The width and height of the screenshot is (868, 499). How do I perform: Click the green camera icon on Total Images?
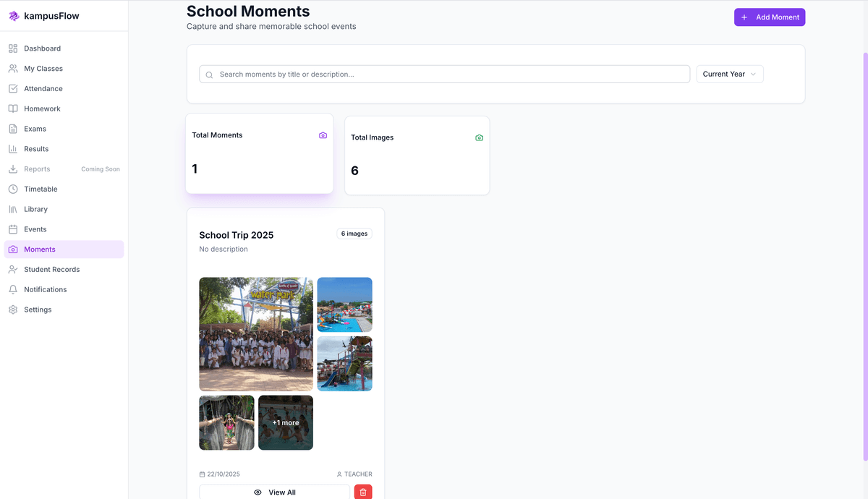(479, 137)
